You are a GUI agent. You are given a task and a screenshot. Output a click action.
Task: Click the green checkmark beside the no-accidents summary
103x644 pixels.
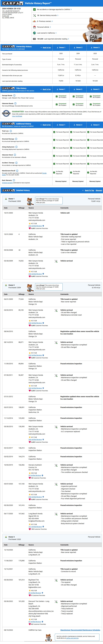34,10
